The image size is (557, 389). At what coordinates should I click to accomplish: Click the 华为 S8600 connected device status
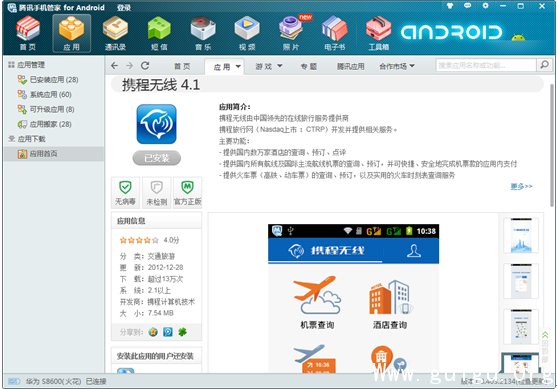(x=57, y=382)
